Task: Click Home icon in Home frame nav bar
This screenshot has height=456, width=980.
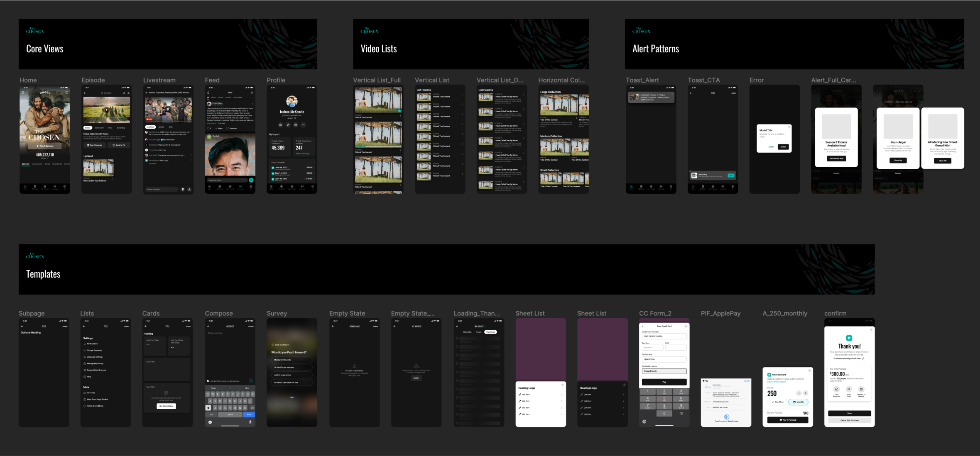Action: 25,187
